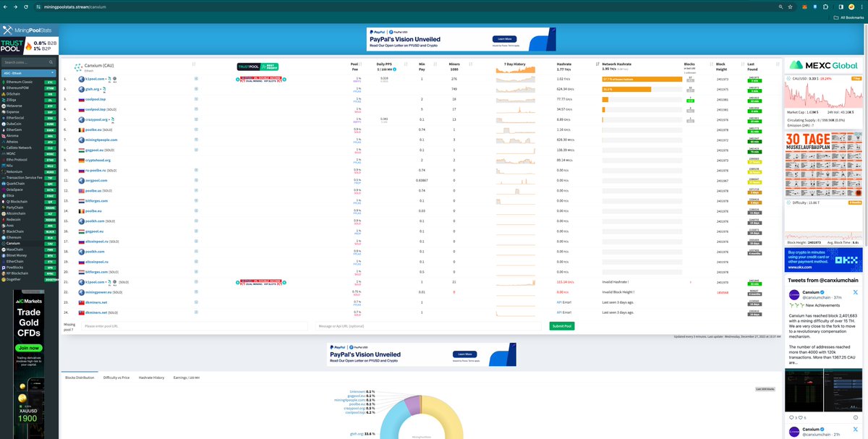Switch to Blocks Distribution tab
This screenshot has height=439, width=868.
(80, 378)
